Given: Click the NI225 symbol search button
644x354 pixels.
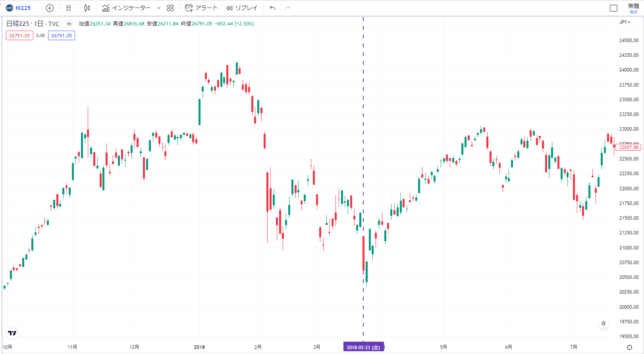Looking at the screenshot, I should (19, 8).
